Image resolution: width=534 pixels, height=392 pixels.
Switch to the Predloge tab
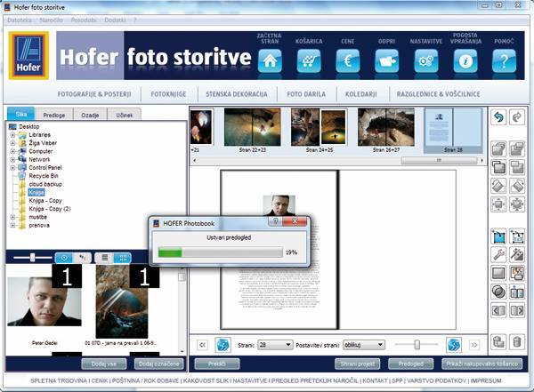[54, 115]
